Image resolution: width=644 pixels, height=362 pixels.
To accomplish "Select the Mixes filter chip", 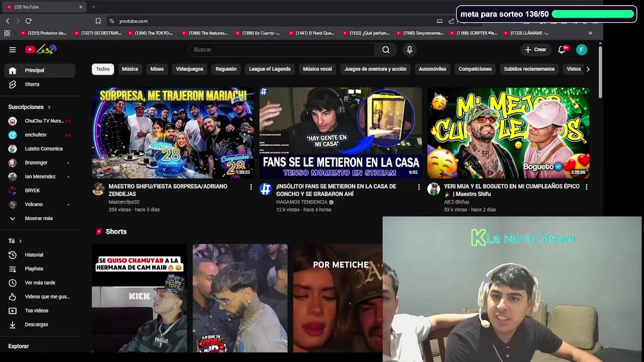I will [x=157, y=69].
